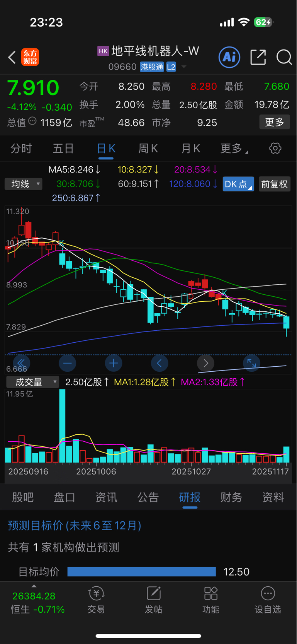Open the 资料 tab
Screen dimensions: 297x644
(273, 497)
